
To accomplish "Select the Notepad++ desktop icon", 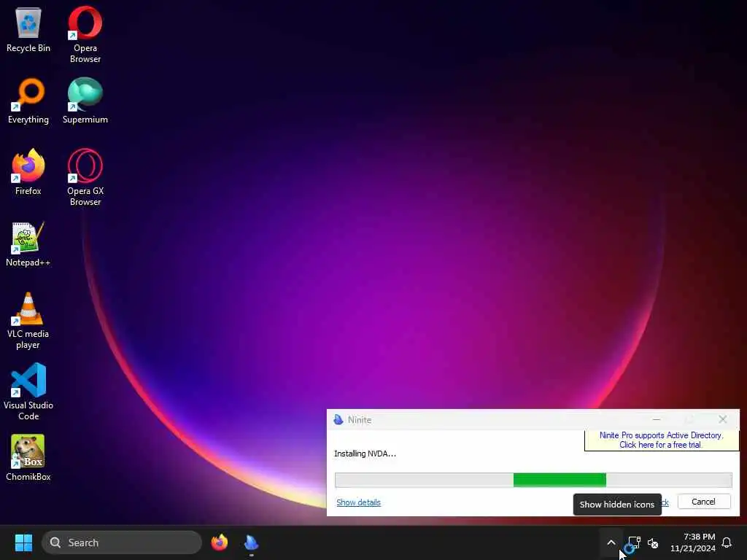I will 28,244.
